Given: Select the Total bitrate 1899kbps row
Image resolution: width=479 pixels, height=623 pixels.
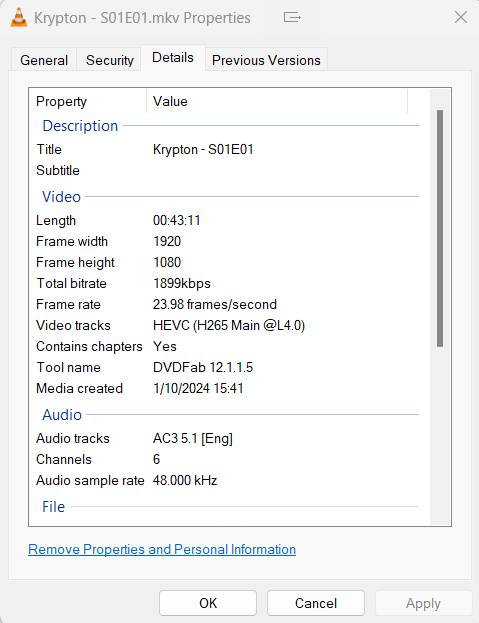Looking at the screenshot, I should coord(226,283).
